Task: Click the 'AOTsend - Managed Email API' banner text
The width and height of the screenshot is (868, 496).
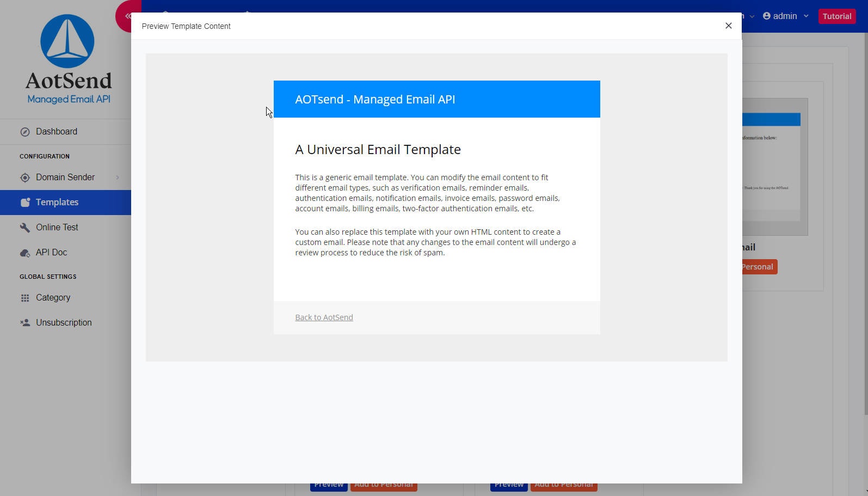Action: [375, 100]
